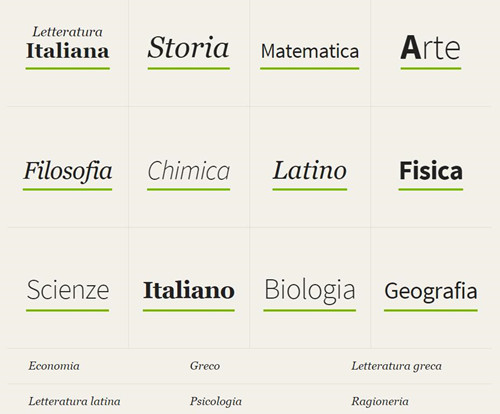Open the Scienze category tile
This screenshot has height=414, width=500.
click(x=68, y=290)
